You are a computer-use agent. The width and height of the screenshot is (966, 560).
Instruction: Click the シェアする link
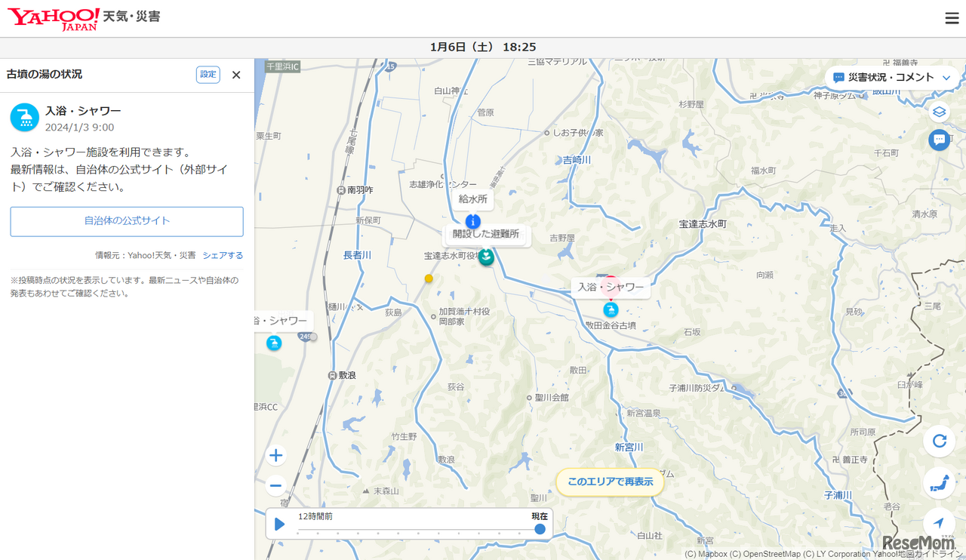(223, 256)
